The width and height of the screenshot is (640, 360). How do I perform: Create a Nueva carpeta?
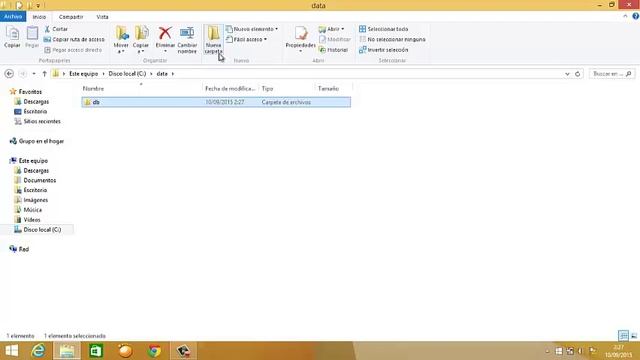(213, 40)
